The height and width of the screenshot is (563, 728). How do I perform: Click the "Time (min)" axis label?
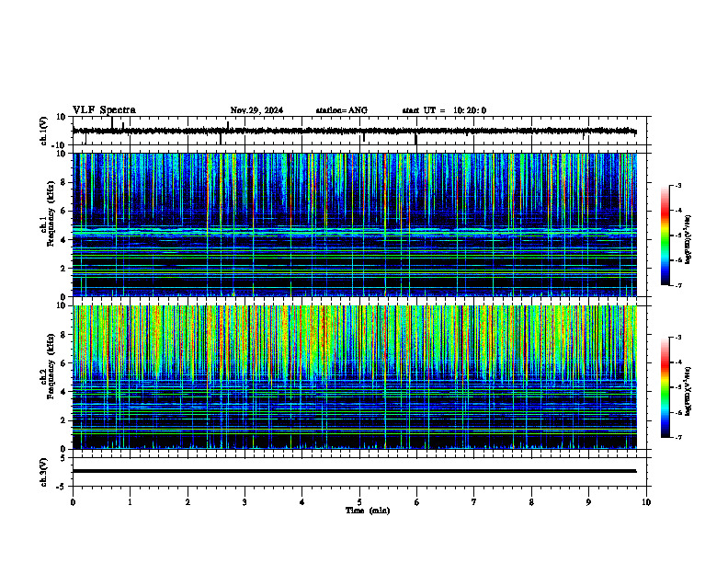coord(368,511)
